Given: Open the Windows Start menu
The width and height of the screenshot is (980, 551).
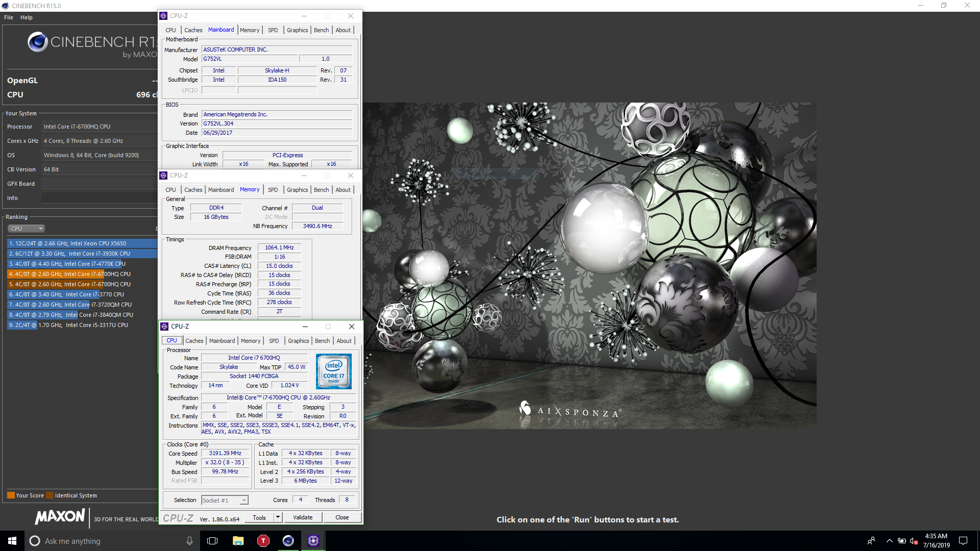Looking at the screenshot, I should 12,541.
